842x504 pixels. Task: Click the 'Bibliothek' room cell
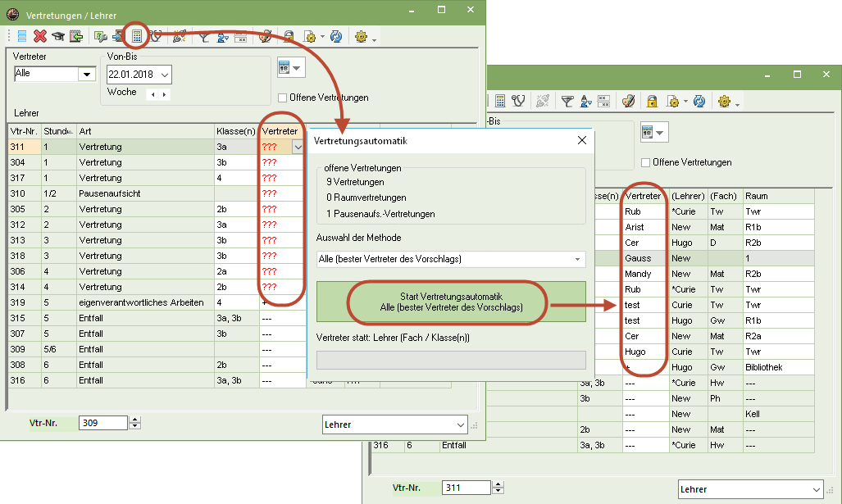[x=779, y=368]
